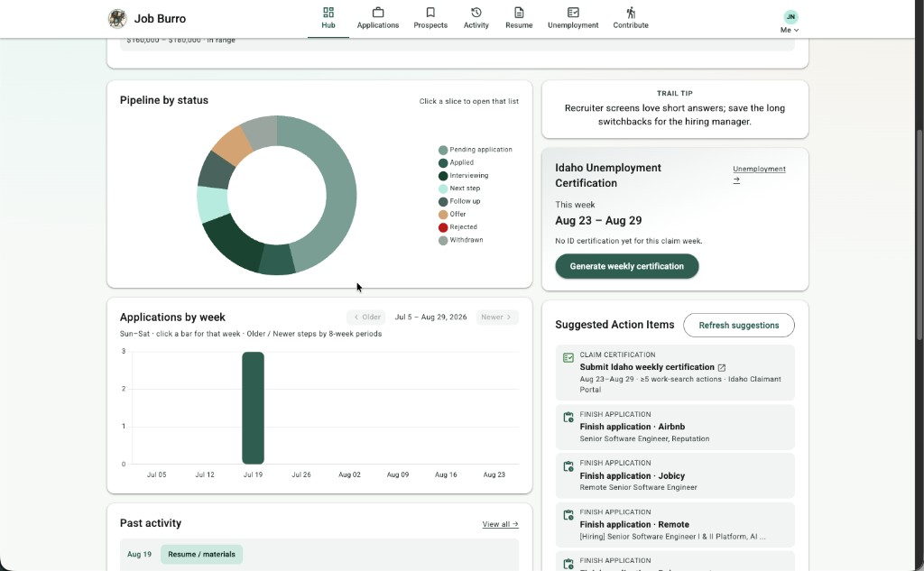Open Finish application Airbnb item
The image size is (924, 571).
(675, 427)
